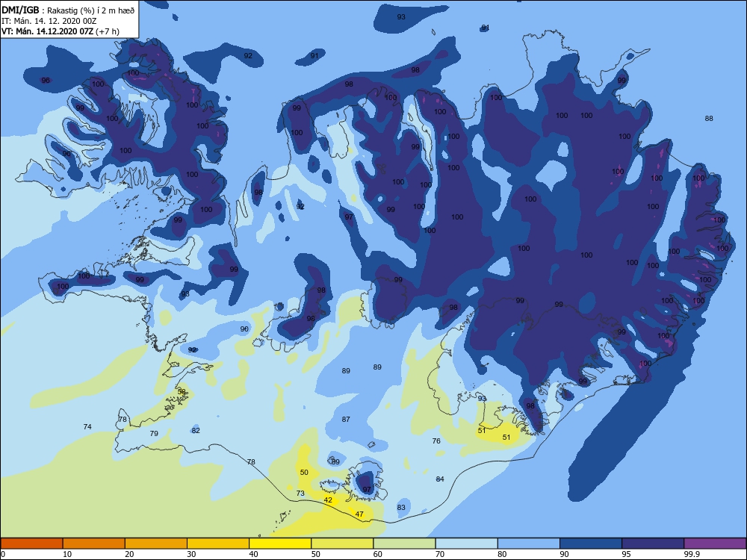Viewport: 747px width, 560px height.
Task: Click the '47' humidity value on the map
Action: [359, 514]
